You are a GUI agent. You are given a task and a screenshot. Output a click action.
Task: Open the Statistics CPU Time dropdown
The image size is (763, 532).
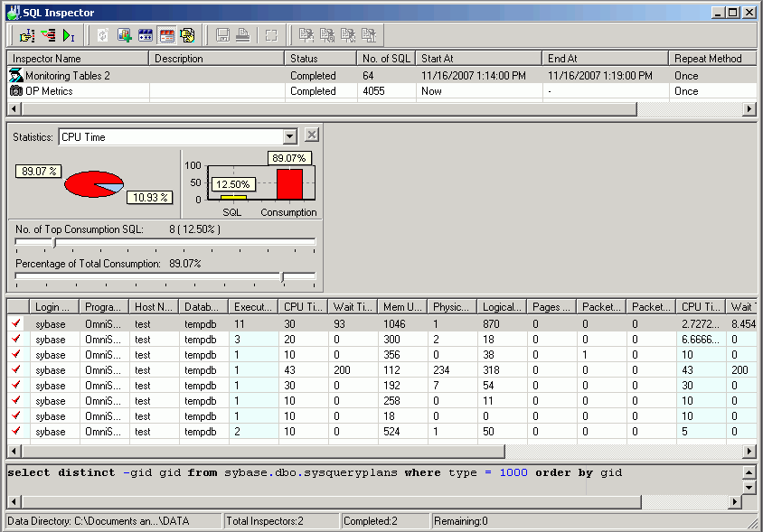coord(289,136)
